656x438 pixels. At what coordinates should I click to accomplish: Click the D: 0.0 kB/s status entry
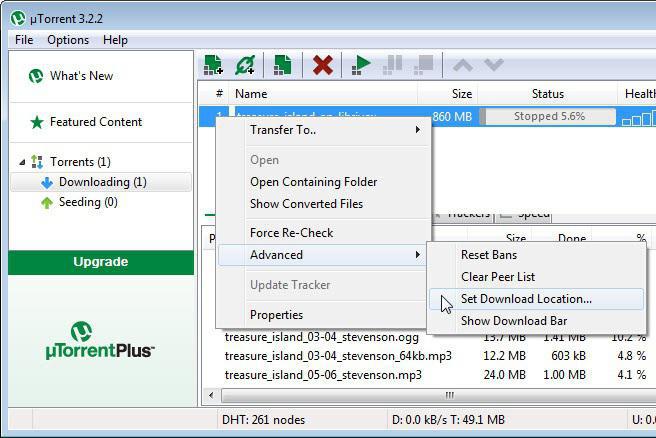click(x=448, y=420)
